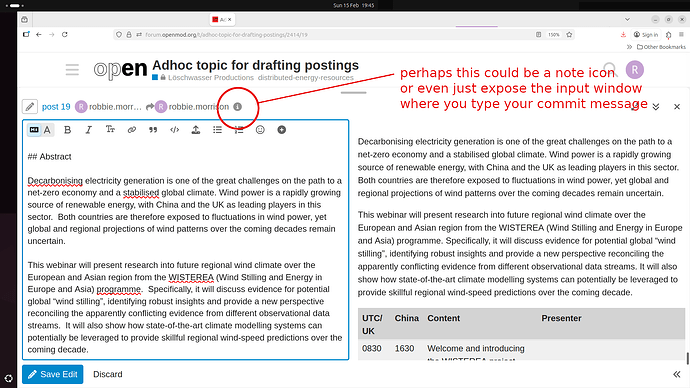The image size is (690, 388).
Task: Save the edit
Action: (52, 374)
